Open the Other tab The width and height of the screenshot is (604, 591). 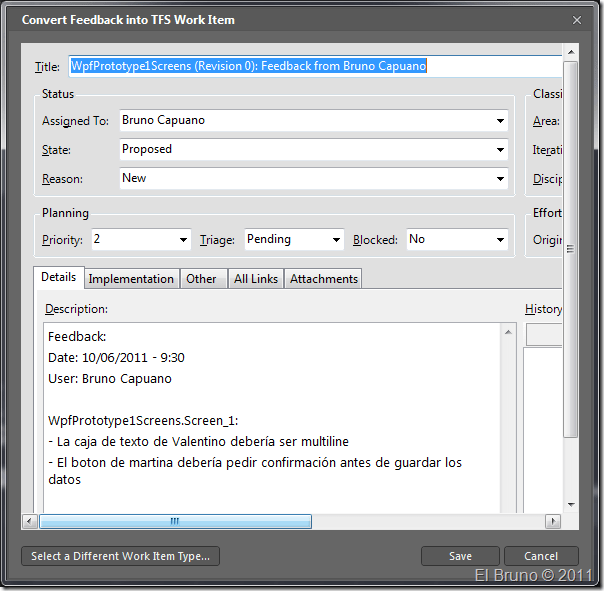click(201, 279)
